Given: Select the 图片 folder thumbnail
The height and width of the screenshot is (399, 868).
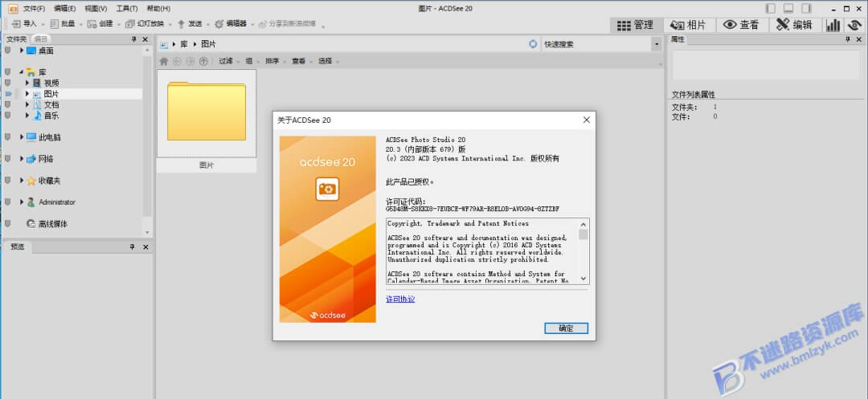Looking at the screenshot, I should pos(207,113).
